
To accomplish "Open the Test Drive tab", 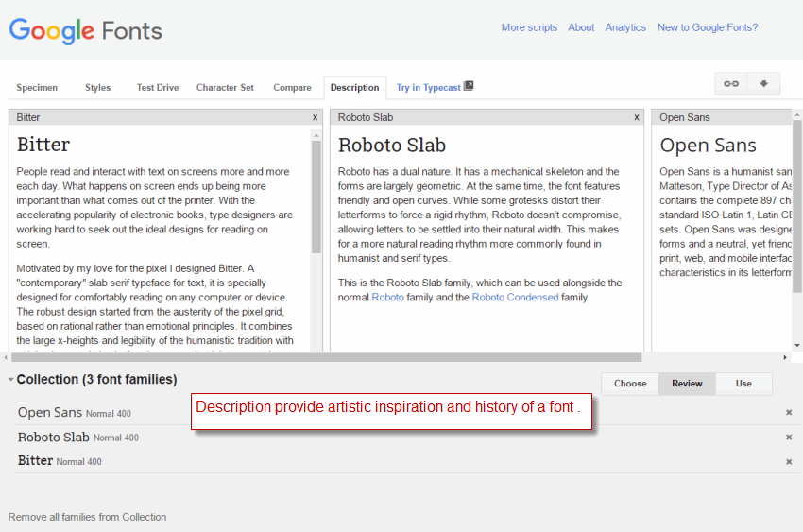I will (x=158, y=88).
